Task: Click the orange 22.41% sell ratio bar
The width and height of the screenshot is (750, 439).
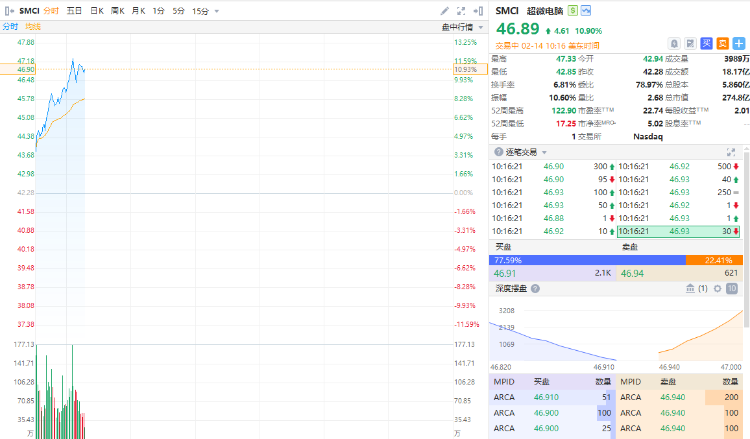Action: click(714, 260)
